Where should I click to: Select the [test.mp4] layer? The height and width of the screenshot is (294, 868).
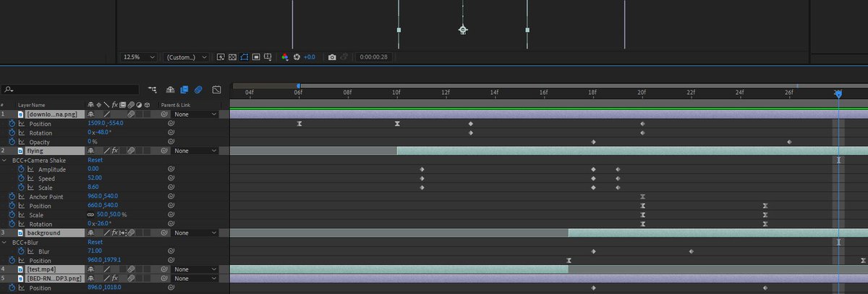pyautogui.click(x=42, y=269)
